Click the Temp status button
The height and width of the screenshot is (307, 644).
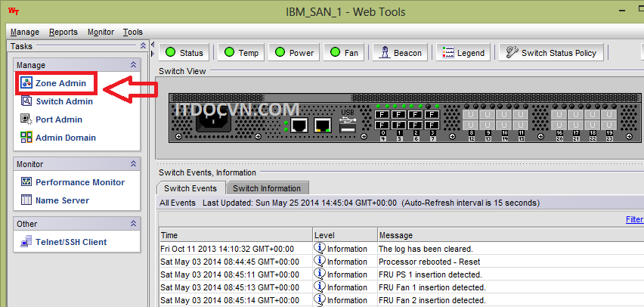point(241,53)
